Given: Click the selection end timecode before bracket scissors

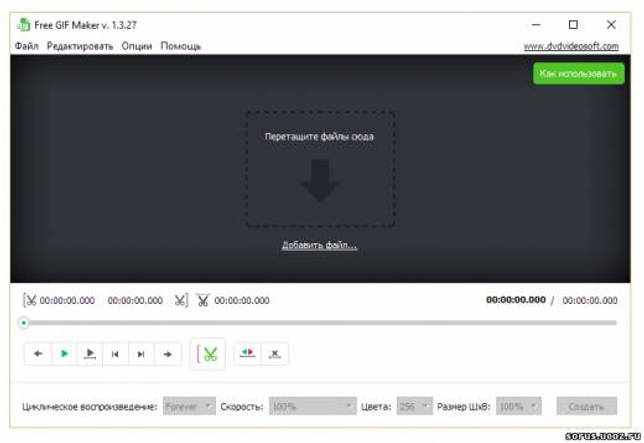Looking at the screenshot, I should 135,301.
